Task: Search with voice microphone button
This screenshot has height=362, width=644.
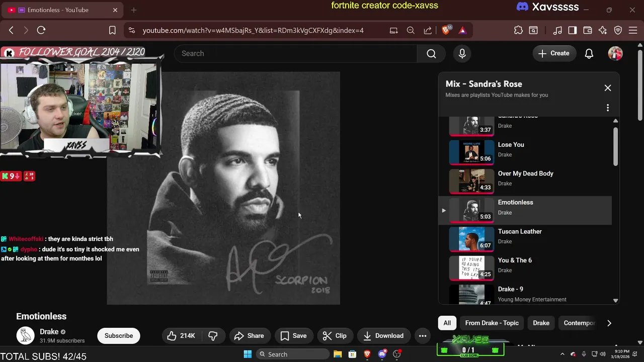Action: pos(462,53)
